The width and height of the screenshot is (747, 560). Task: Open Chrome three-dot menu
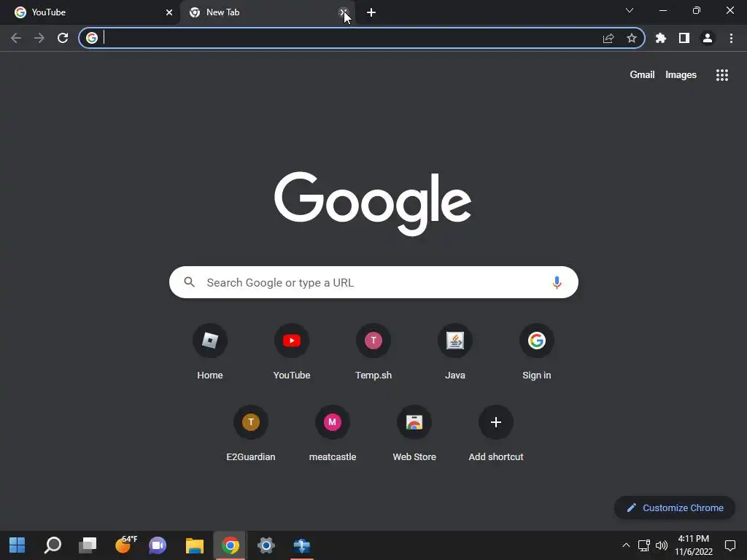[731, 38]
